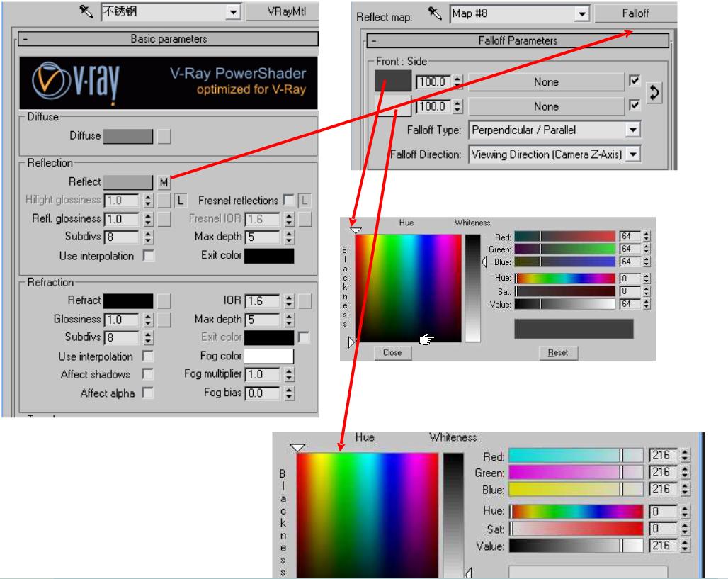Open the Map #8 name dropdown

[x=581, y=14]
